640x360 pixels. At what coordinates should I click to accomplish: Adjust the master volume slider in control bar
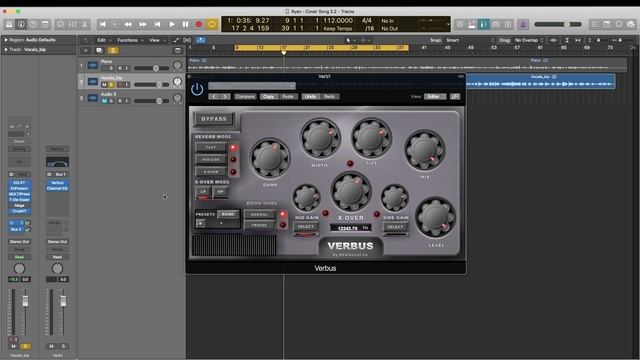point(558,24)
